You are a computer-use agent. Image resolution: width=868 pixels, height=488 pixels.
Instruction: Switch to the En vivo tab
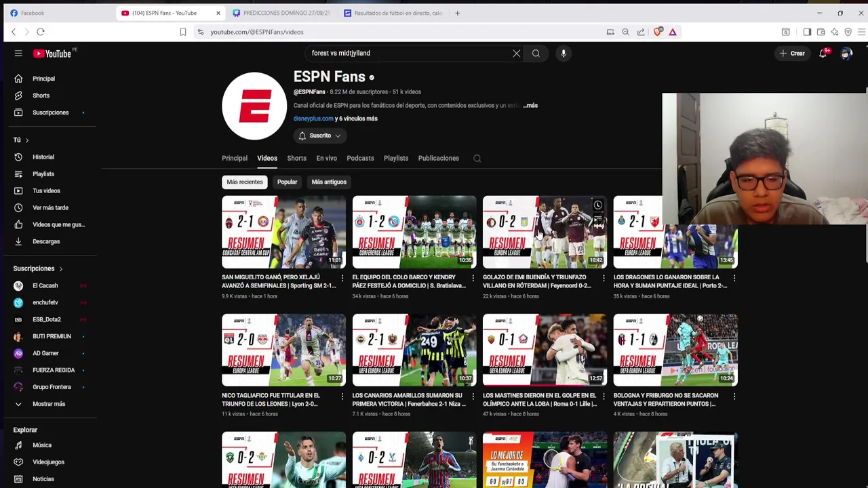coord(326,159)
